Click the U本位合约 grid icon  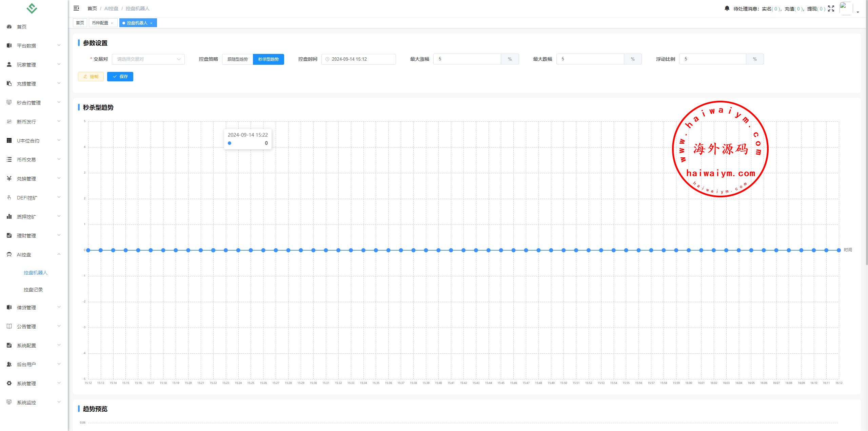tap(9, 140)
